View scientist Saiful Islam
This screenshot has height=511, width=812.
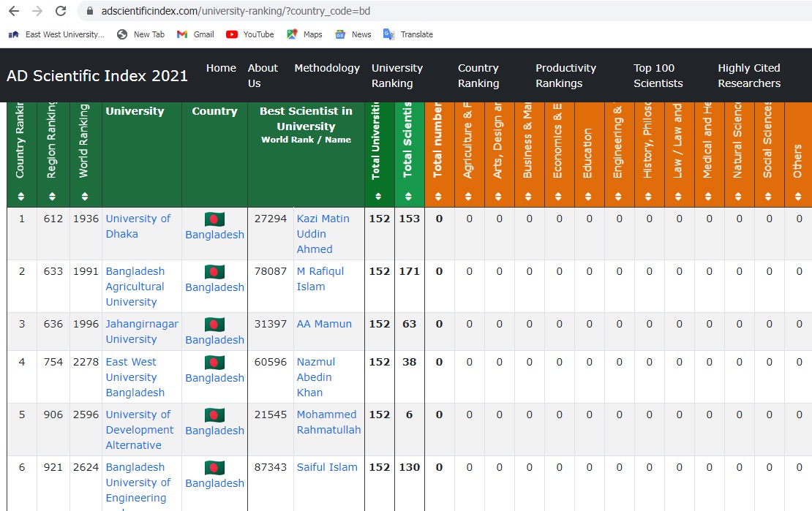(x=327, y=467)
